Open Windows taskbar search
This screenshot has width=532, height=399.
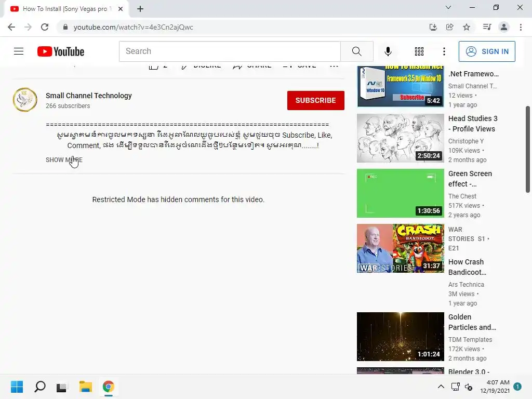39,387
